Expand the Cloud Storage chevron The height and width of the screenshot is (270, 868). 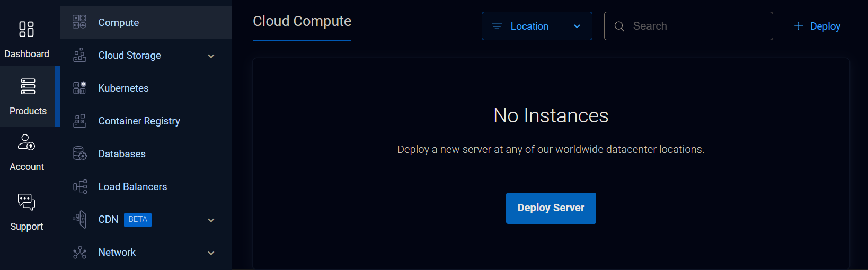click(x=211, y=56)
